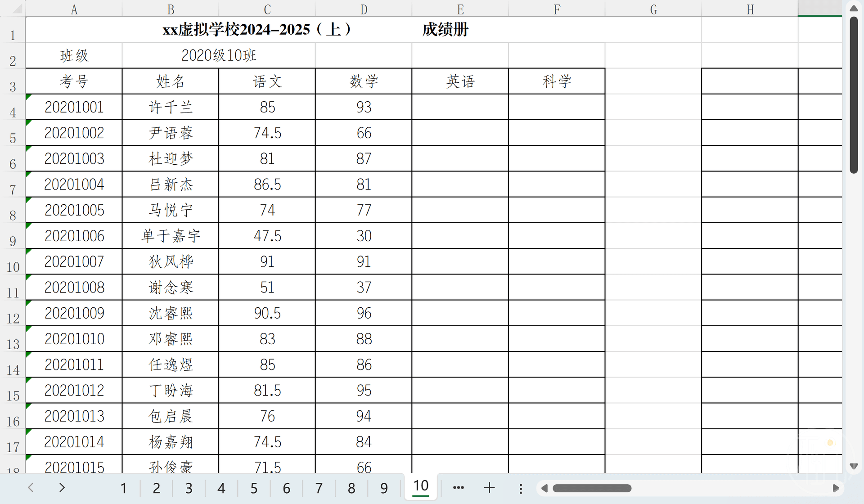The image size is (864, 504).
Task: Click the vertical three-dot options icon
Action: [x=521, y=489]
